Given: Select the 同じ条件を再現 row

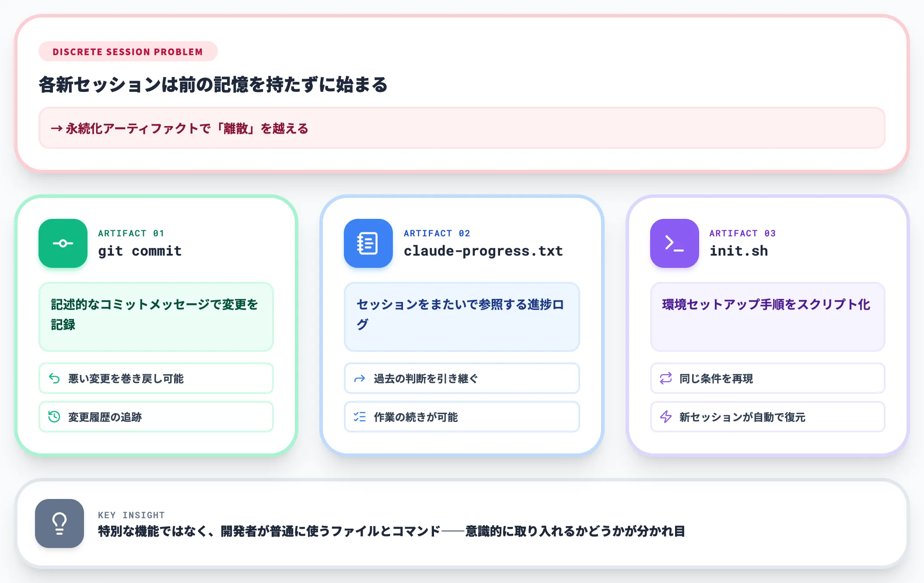Looking at the screenshot, I should tap(767, 378).
